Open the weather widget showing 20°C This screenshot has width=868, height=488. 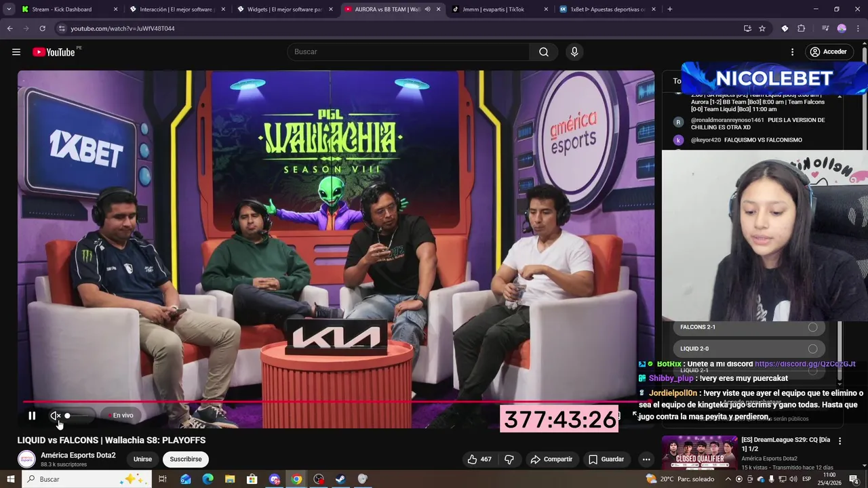coord(680,479)
